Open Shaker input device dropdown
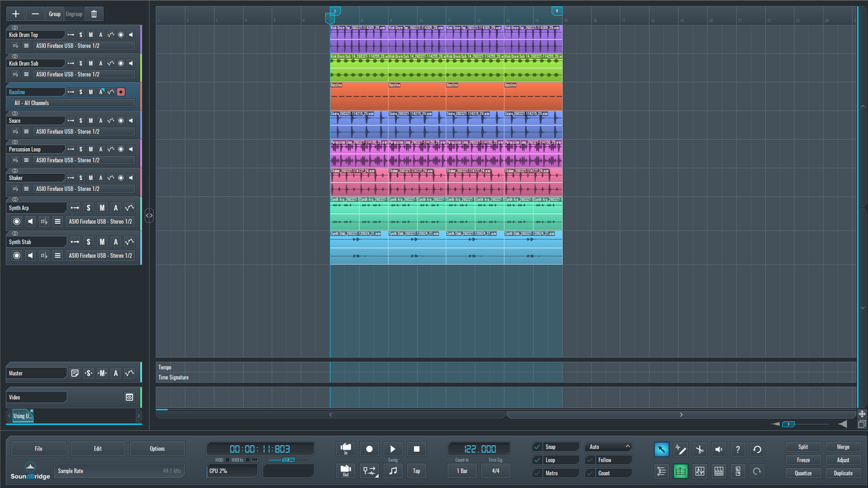The height and width of the screenshot is (488, 868). pyautogui.click(x=85, y=189)
